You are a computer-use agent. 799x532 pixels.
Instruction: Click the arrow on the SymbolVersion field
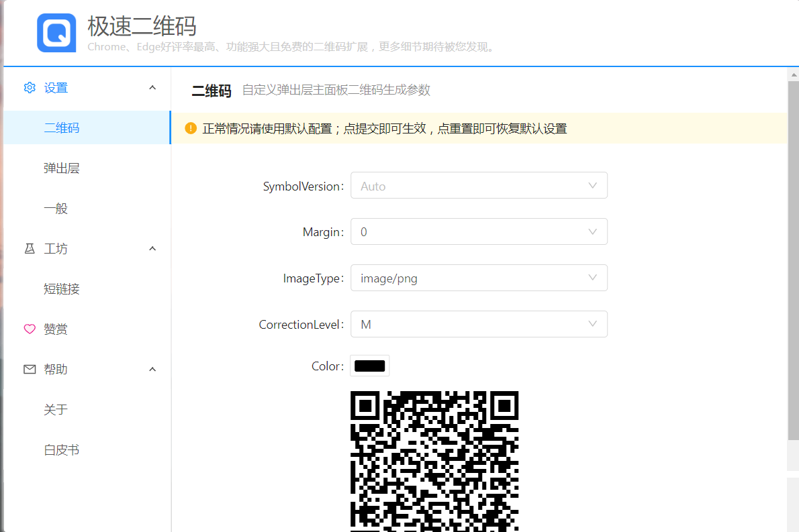point(592,185)
